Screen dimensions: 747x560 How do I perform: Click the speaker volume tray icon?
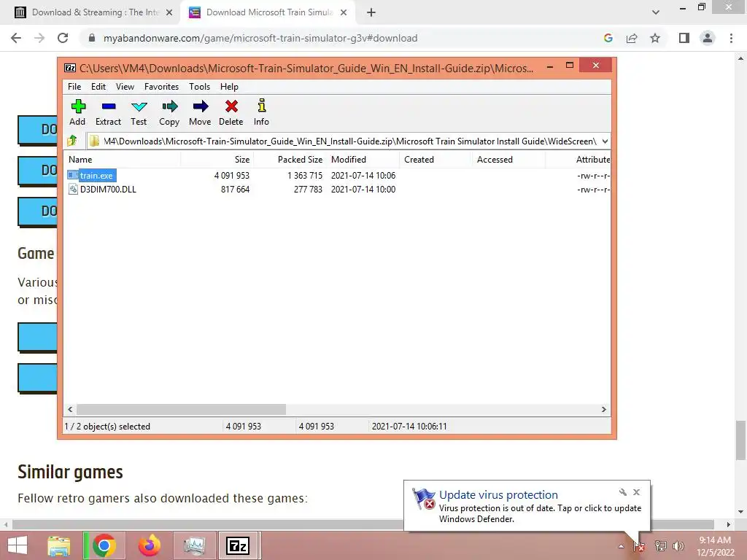678,546
